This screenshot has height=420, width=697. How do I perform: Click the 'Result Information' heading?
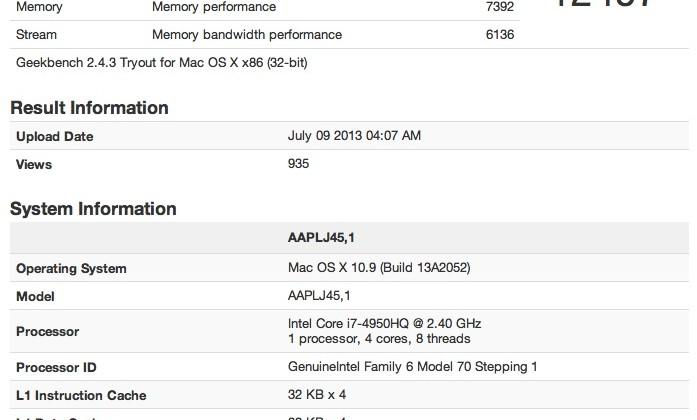tap(89, 108)
